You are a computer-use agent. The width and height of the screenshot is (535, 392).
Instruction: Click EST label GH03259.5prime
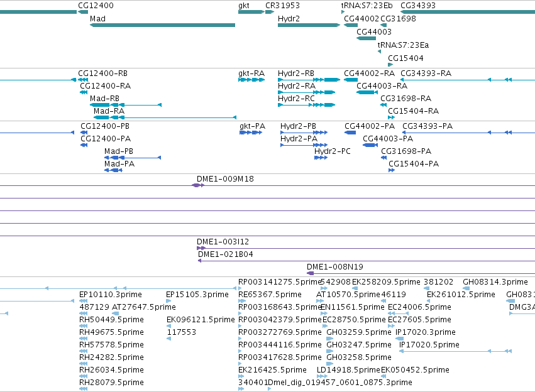tap(359, 332)
